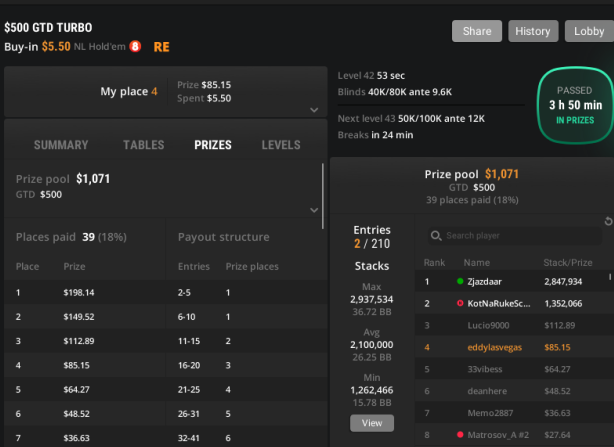
Task: Click Matrosov_A #2's red status dot
Action: 460,434
